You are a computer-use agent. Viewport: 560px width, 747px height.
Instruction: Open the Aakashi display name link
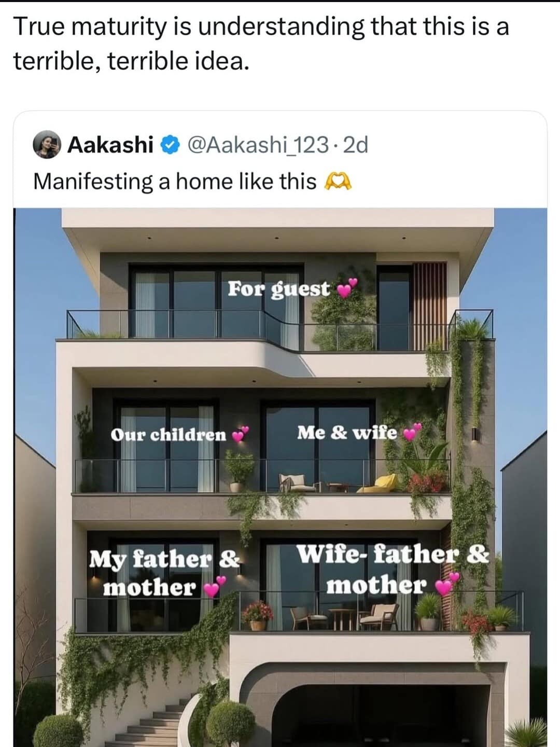pos(110,145)
